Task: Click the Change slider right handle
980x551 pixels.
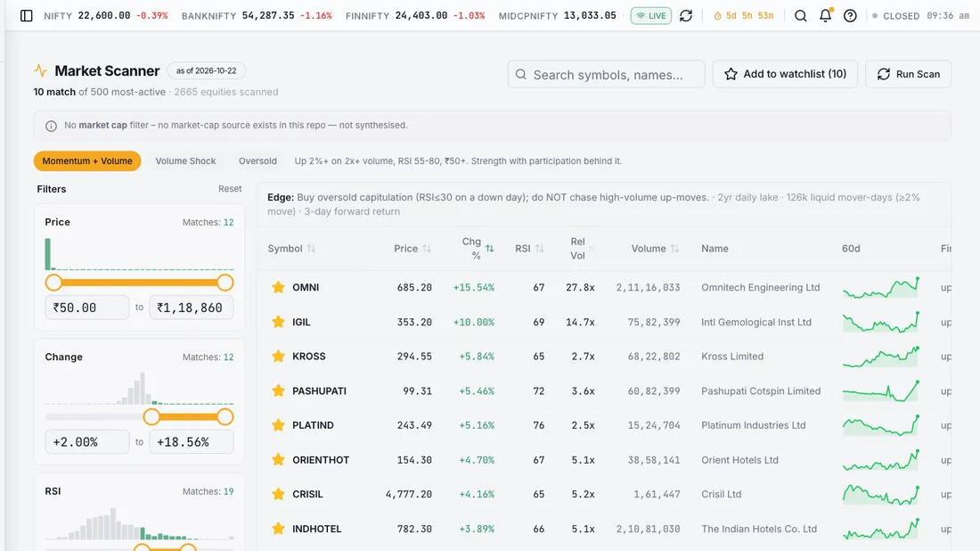Action: point(225,416)
